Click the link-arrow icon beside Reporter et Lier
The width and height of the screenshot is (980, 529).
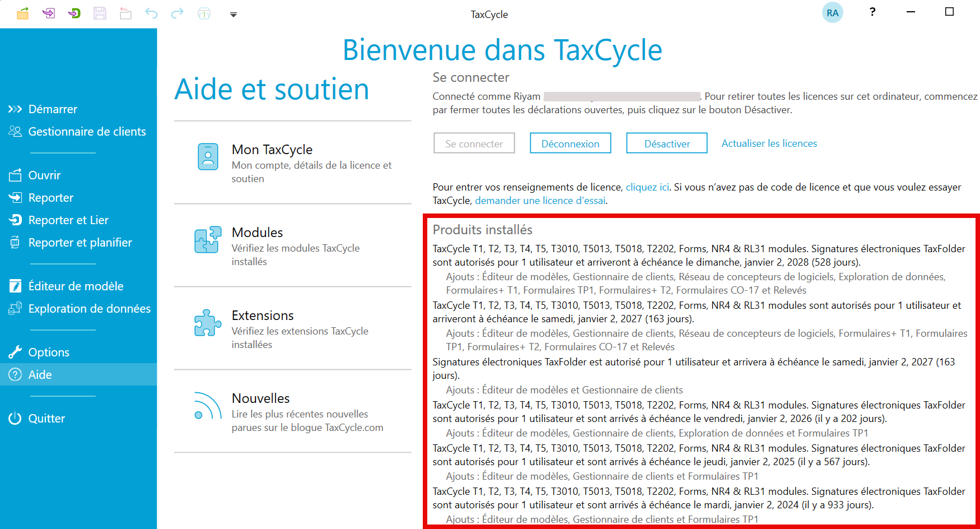pos(15,220)
